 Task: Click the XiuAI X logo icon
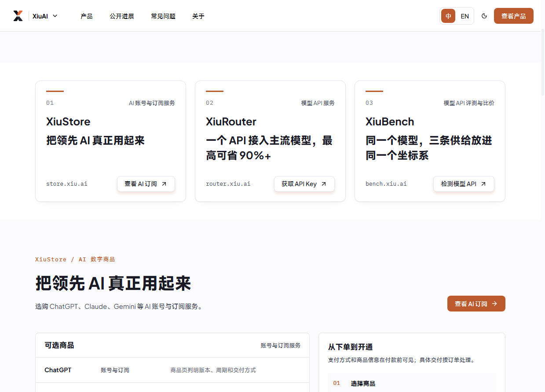pyautogui.click(x=18, y=16)
